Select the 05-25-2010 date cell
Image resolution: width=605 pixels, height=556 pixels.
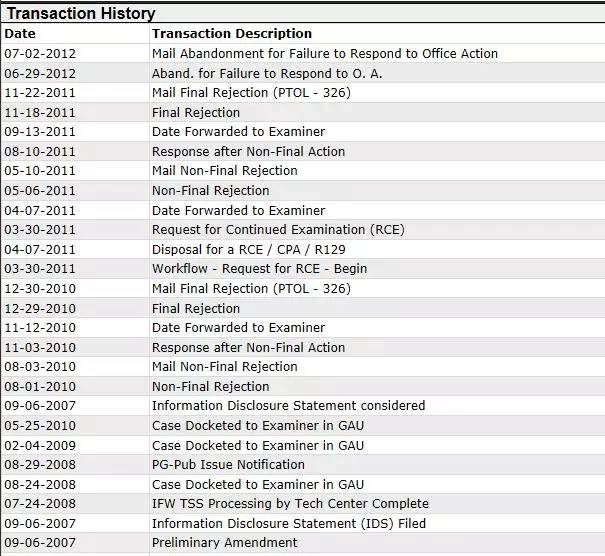coord(40,426)
